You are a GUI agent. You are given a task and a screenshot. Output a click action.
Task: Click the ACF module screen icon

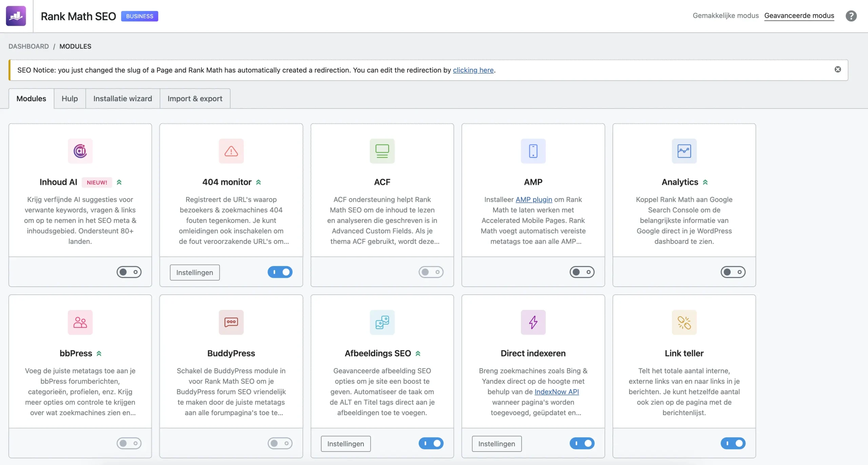(x=382, y=151)
